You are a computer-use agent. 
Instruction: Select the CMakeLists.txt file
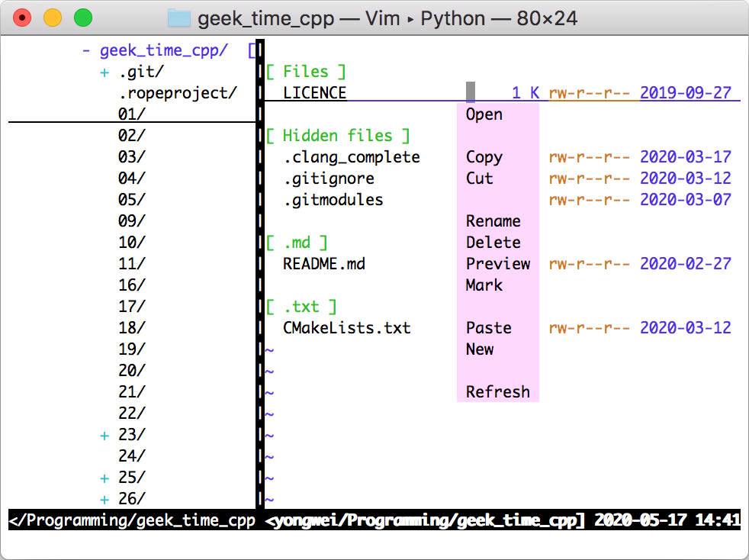(x=347, y=328)
